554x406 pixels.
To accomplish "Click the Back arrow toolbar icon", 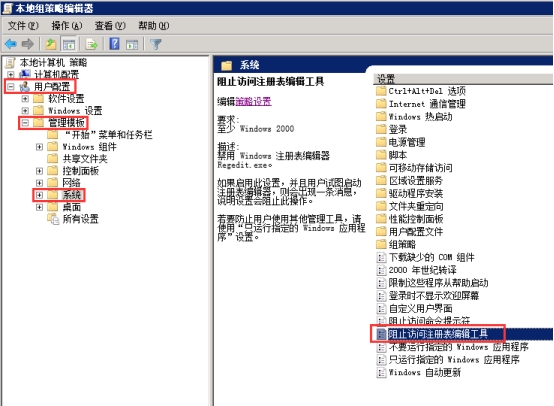I will click(x=11, y=44).
